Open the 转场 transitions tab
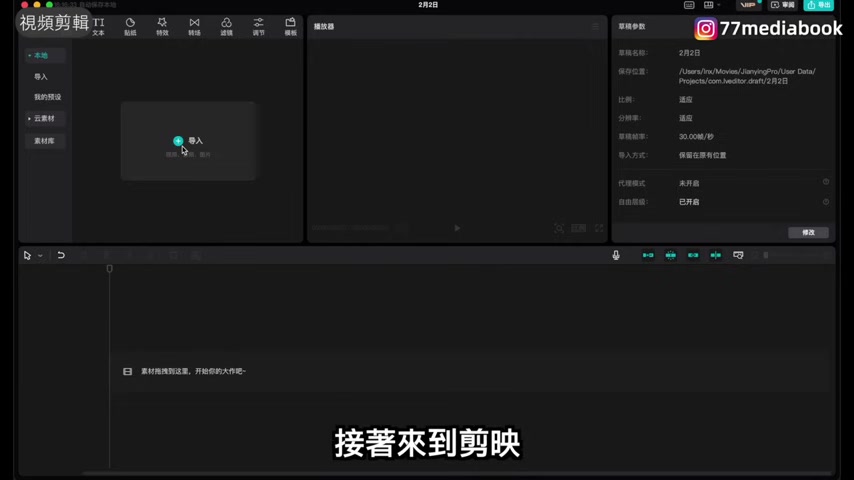Screen dimensions: 854x480 click(194, 26)
